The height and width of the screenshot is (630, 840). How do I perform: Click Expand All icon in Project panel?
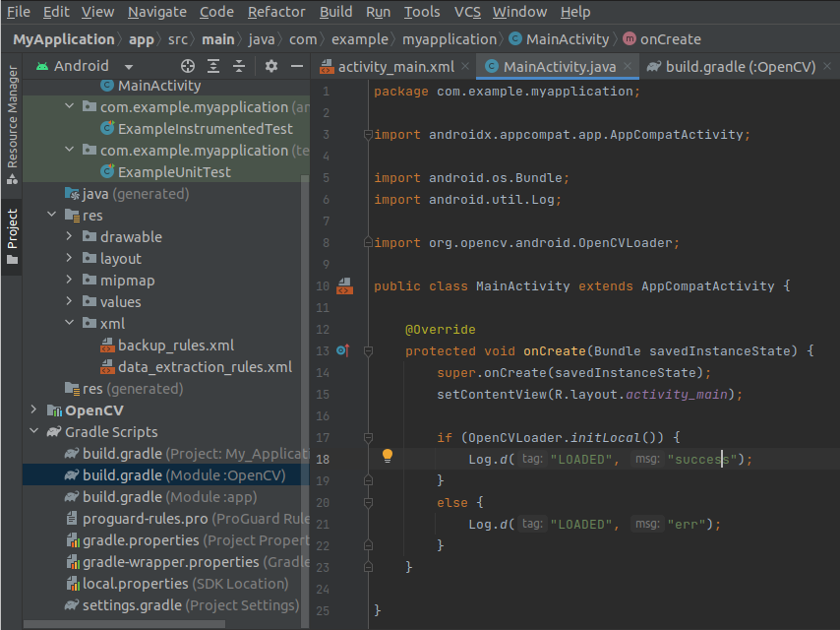(212, 66)
